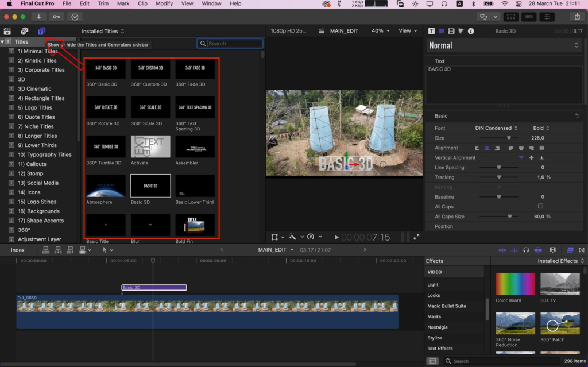Image resolution: width=588 pixels, height=367 pixels.
Task: Set vertical alignment to bottom
Action: (541, 157)
